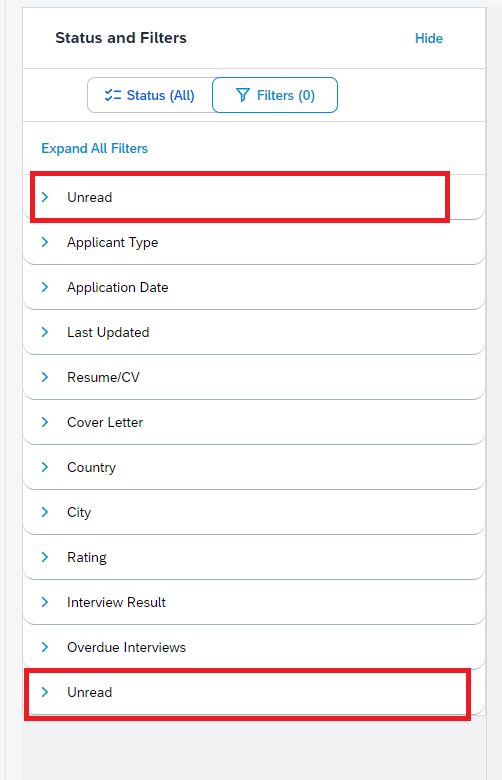Open the City filter section
This screenshot has width=502, height=780.
254,512
